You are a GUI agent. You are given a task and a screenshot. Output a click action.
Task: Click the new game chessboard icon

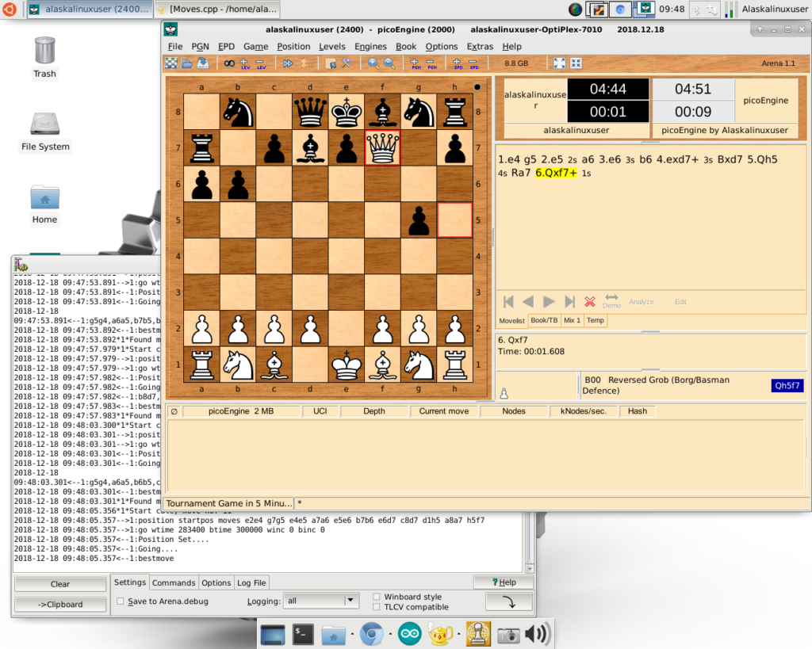(171, 63)
